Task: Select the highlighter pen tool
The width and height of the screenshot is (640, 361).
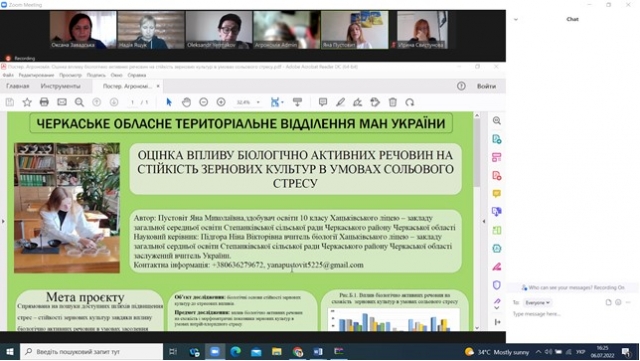Action: (x=340, y=102)
